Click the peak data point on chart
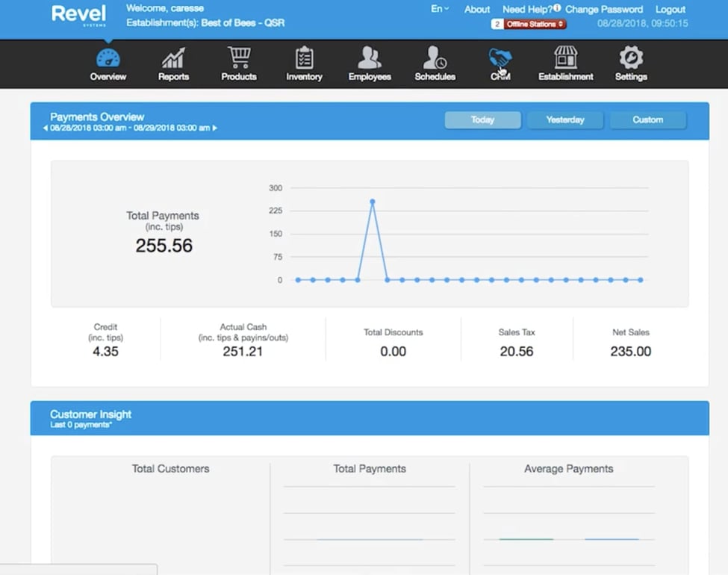The height and width of the screenshot is (575, 728). coord(372,202)
